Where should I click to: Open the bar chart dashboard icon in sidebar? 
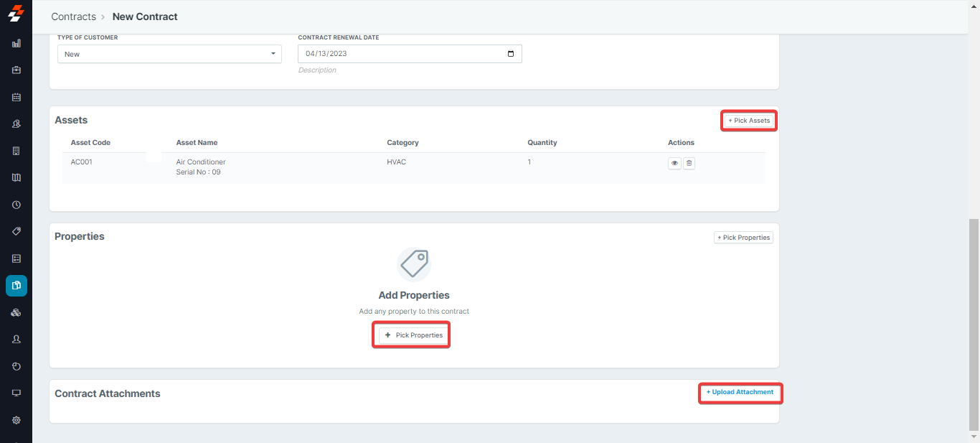pyautogui.click(x=17, y=43)
